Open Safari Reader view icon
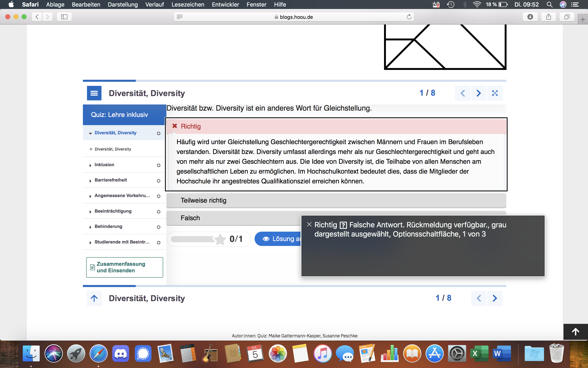 coord(179,17)
